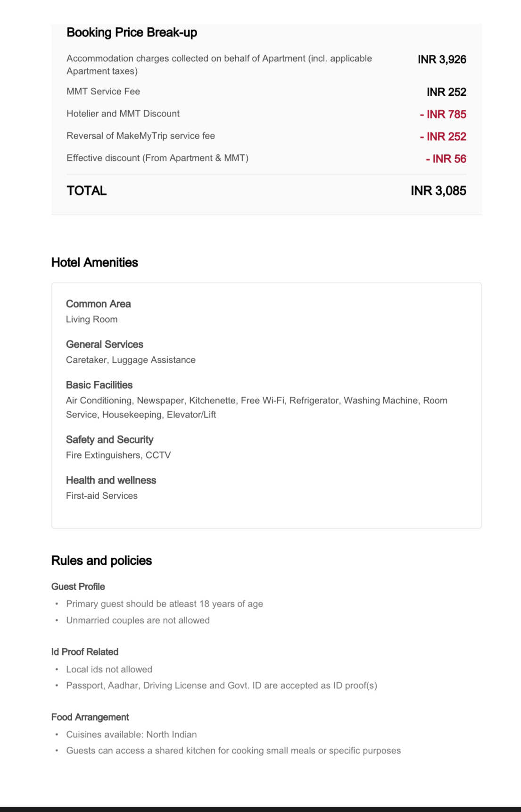Image resolution: width=521 pixels, height=812 pixels.
Task: Click the Rules and policies heading
Action: coord(101,561)
